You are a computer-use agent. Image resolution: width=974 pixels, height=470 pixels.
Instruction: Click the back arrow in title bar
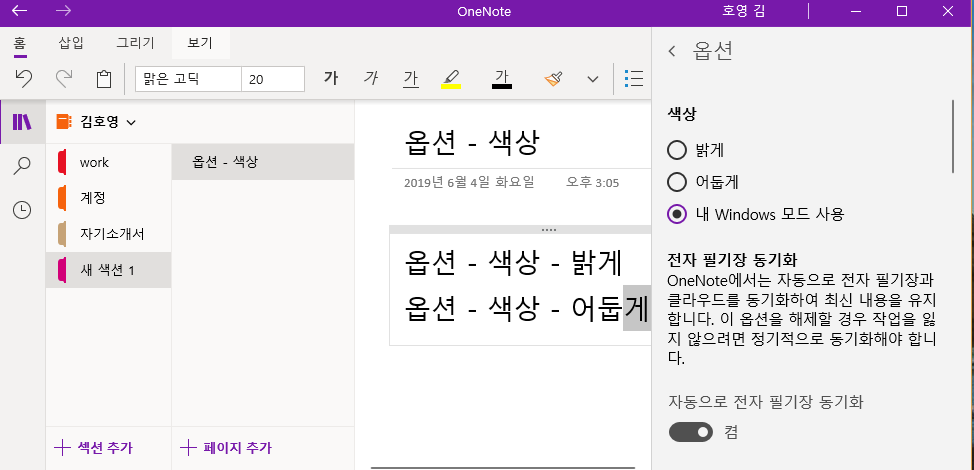pyautogui.click(x=19, y=11)
